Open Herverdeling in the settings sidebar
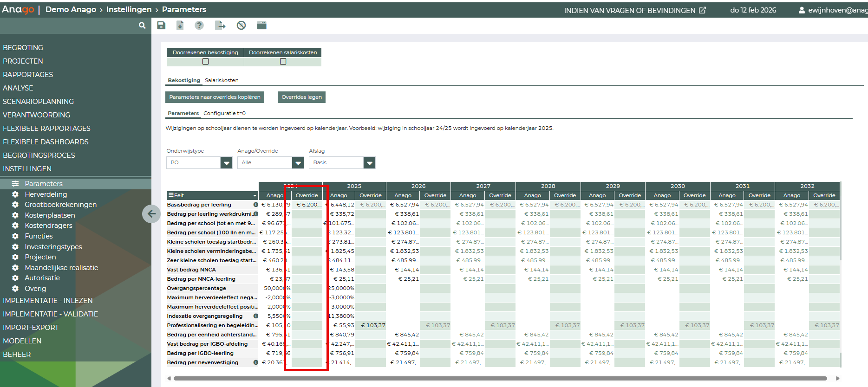The width and height of the screenshot is (868, 387). tap(46, 194)
